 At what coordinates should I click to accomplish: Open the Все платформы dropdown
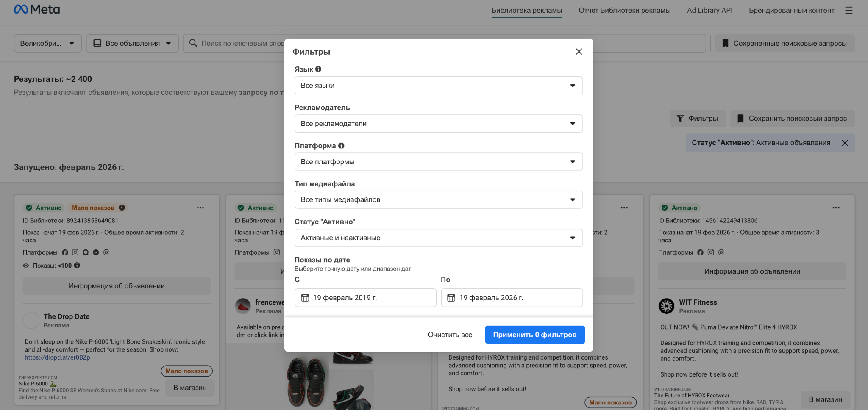coord(439,161)
